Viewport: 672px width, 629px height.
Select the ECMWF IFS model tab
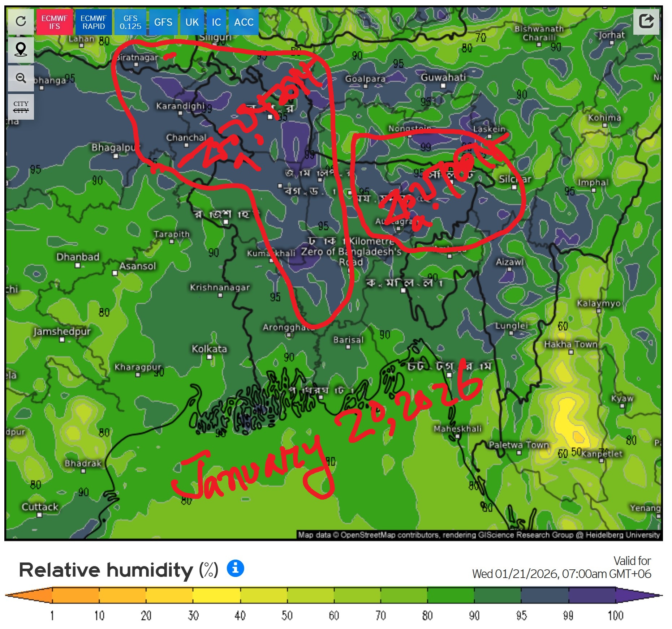coord(55,22)
